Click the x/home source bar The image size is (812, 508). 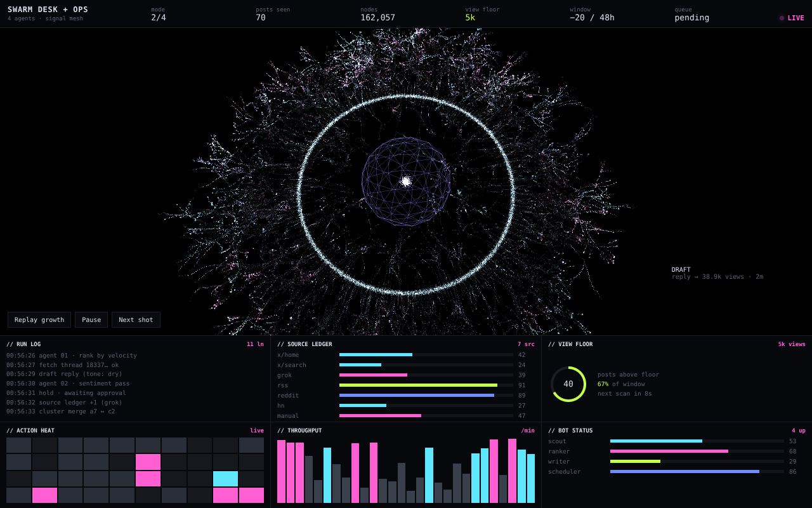pyautogui.click(x=426, y=355)
